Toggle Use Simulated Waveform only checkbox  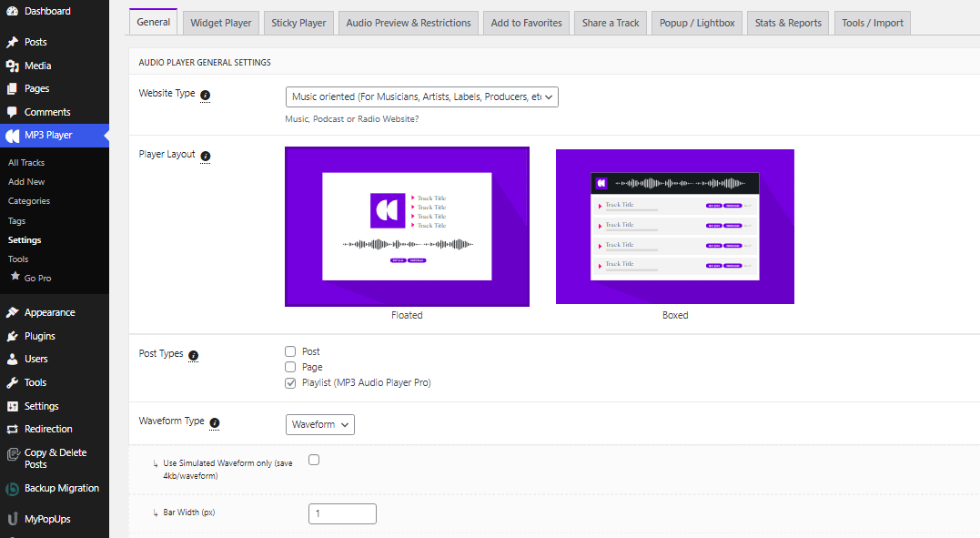click(x=314, y=460)
